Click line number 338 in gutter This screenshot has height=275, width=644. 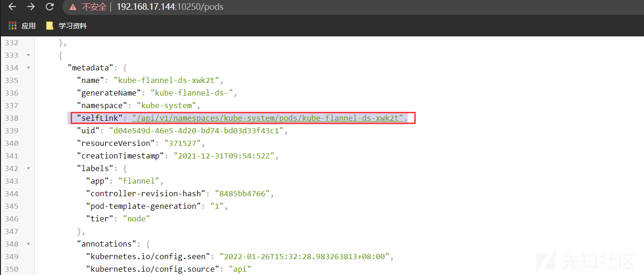point(12,118)
